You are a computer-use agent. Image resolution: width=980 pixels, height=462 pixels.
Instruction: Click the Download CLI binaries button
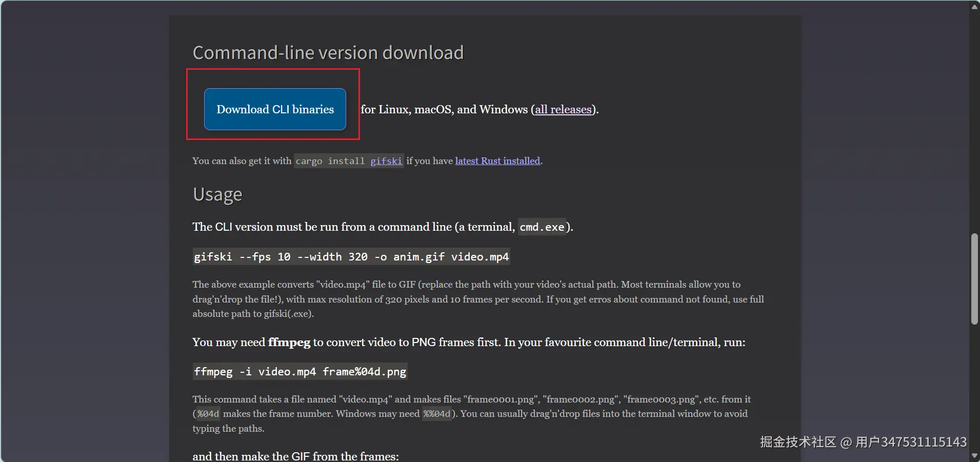(x=275, y=109)
